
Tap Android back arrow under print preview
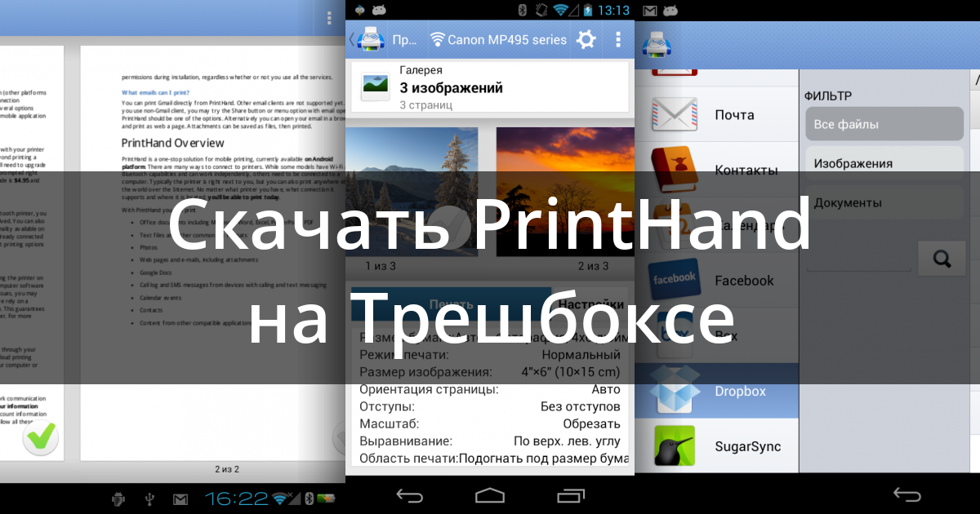[409, 495]
